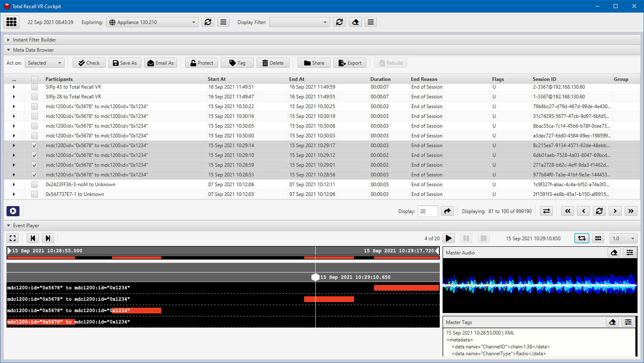
Task: Open the Act on Selected dropdown
Action: pyautogui.click(x=45, y=63)
